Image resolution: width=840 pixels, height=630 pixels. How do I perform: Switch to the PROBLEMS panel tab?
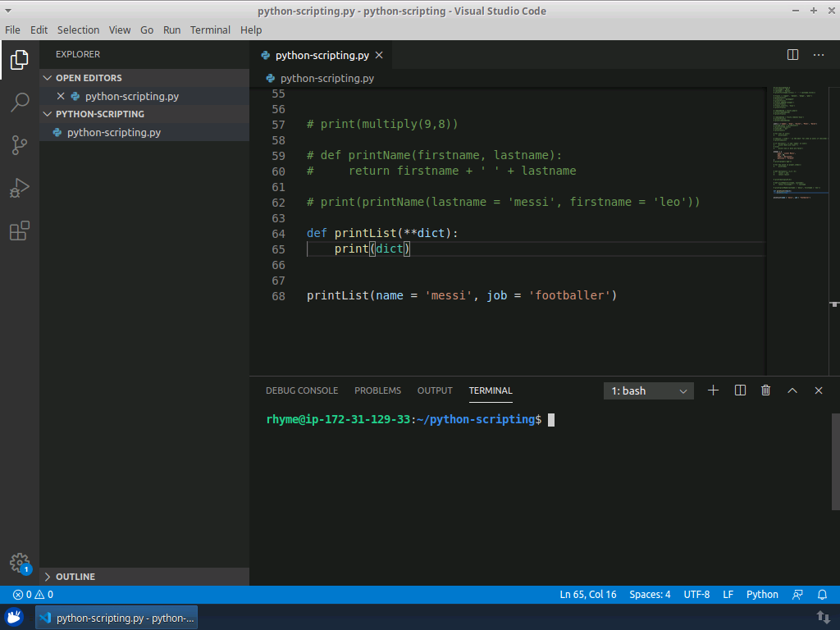(x=377, y=390)
